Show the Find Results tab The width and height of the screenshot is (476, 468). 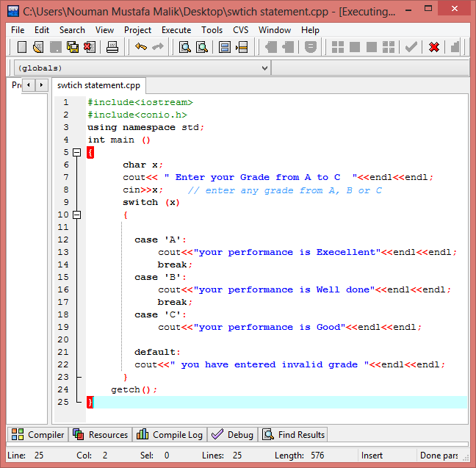[x=293, y=435]
